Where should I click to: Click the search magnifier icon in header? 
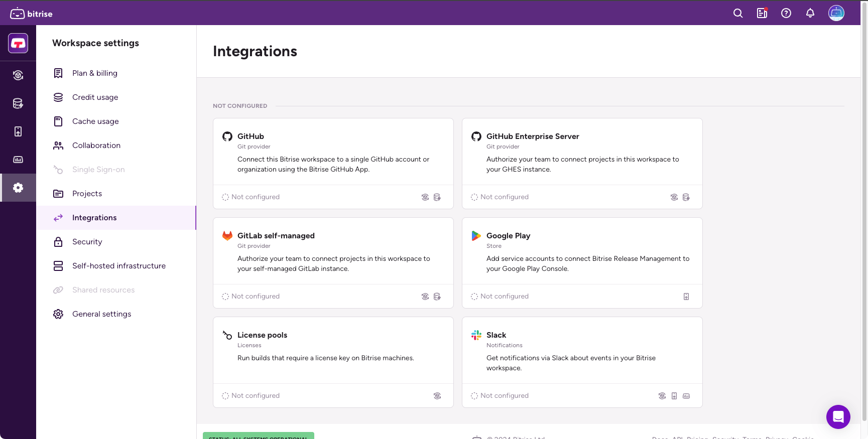pyautogui.click(x=737, y=14)
